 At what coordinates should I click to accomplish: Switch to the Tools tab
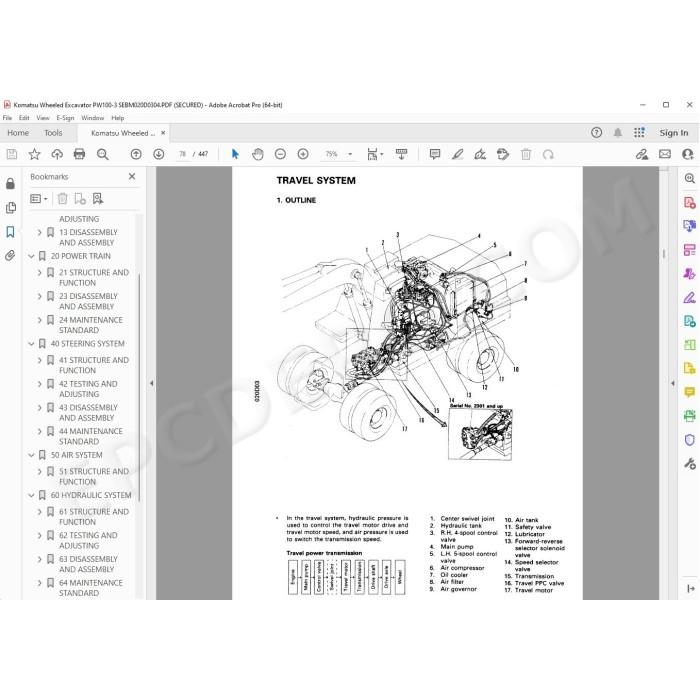click(x=53, y=133)
